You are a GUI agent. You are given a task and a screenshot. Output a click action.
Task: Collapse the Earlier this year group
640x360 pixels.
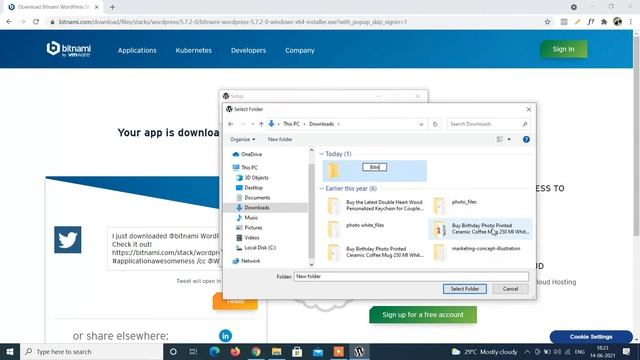coord(322,189)
